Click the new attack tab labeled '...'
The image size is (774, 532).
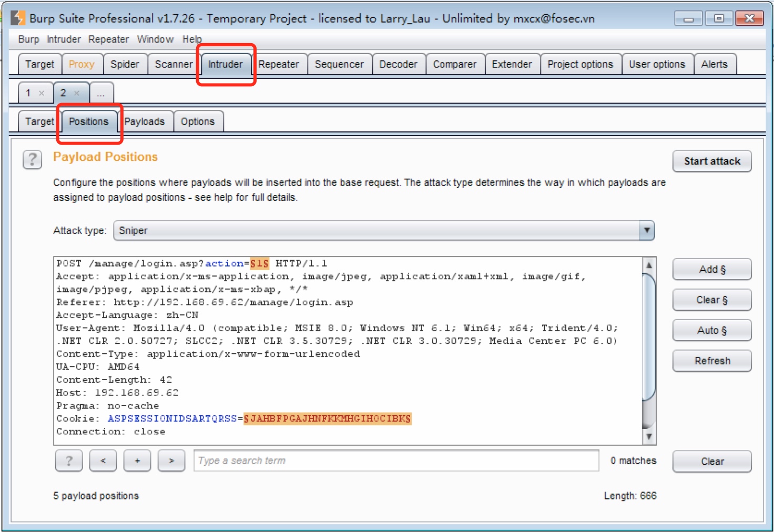click(x=101, y=93)
